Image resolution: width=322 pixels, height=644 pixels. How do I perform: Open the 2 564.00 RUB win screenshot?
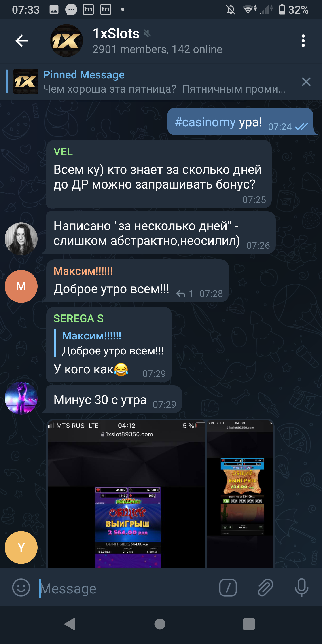point(126,494)
